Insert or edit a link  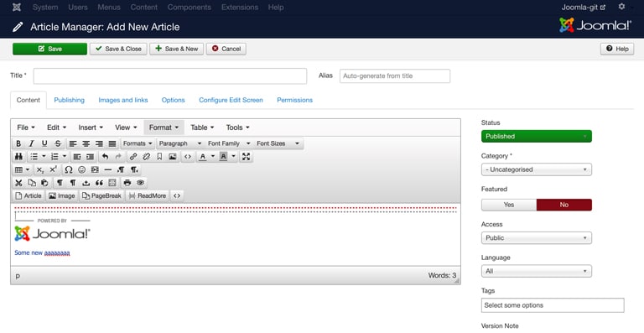pos(133,157)
